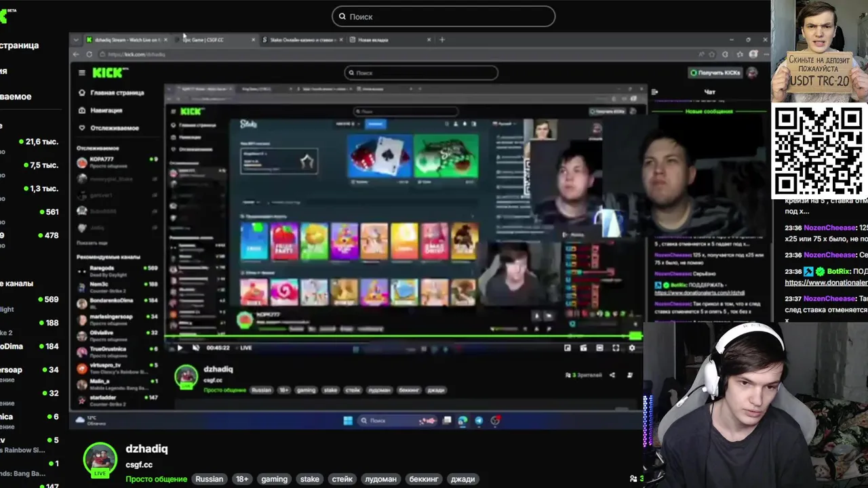Image resolution: width=868 pixels, height=488 pixels.
Task: Open Отслеживаемое in the streamed sidebar
Action: 109,128
